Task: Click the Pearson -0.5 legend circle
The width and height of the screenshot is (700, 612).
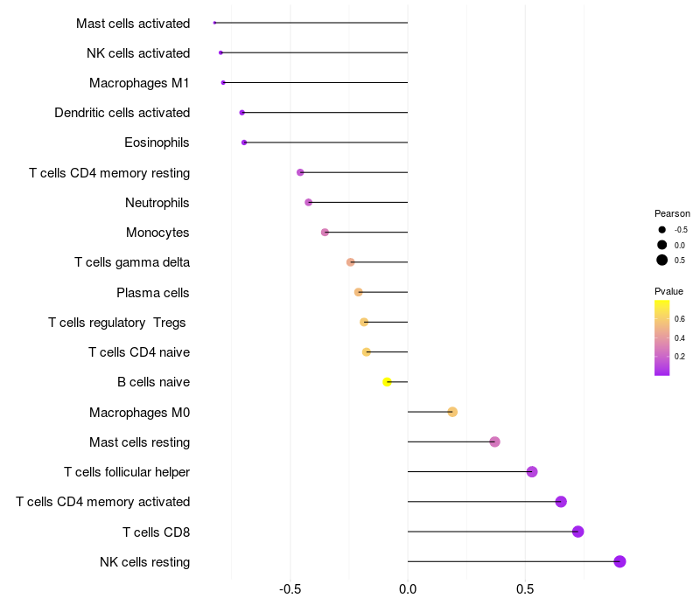Action: (662, 230)
